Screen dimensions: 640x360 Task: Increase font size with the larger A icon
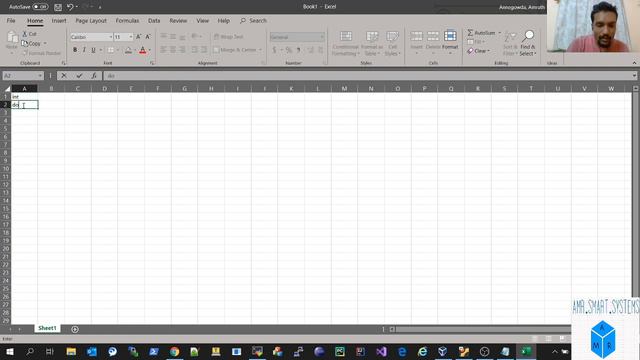[138, 37]
